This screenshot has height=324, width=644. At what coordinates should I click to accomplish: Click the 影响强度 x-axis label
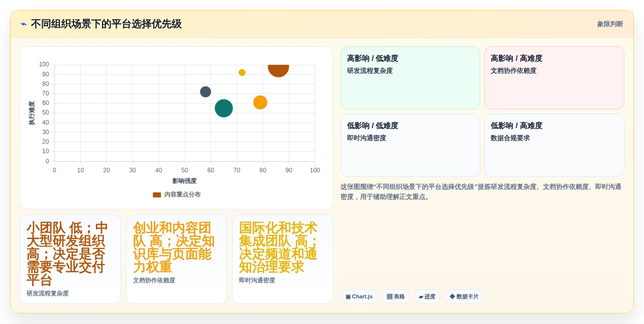[184, 181]
